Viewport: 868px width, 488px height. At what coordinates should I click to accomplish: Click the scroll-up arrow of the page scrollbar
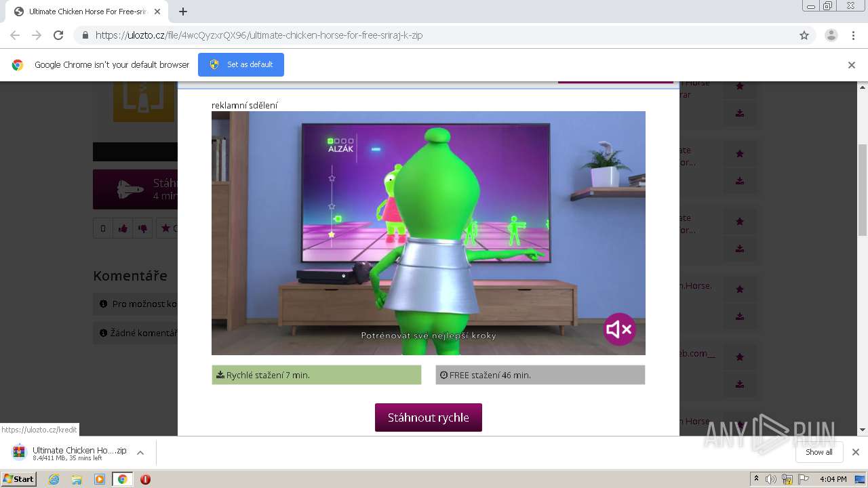click(863, 87)
